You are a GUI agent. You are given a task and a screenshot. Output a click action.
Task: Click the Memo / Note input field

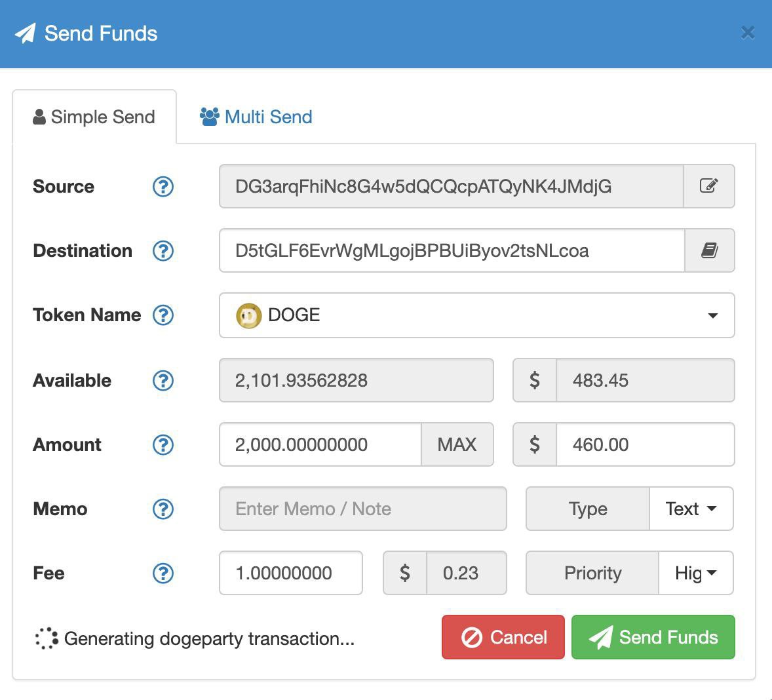[363, 509]
